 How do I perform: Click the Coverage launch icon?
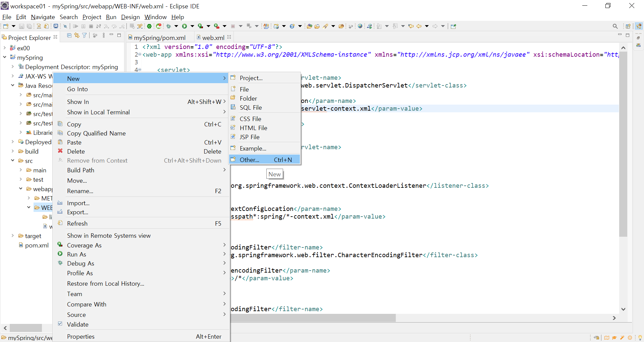[x=201, y=26]
